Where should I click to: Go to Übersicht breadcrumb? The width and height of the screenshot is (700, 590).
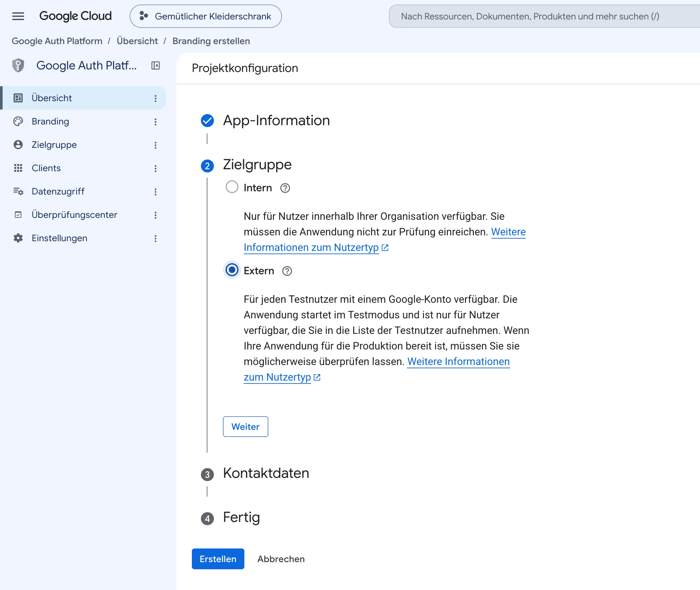pos(137,41)
